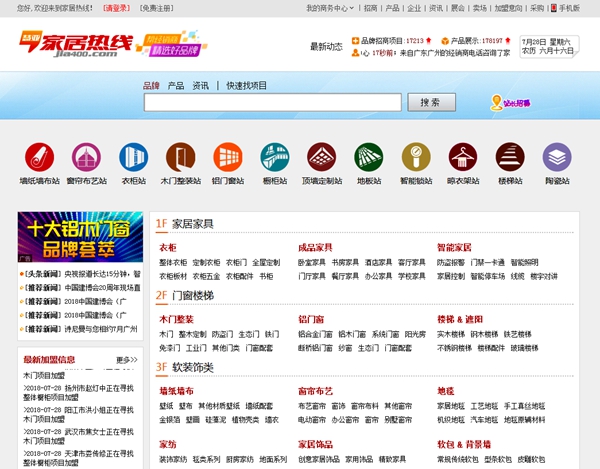Open the 智能锁站 gold lock icon
The height and width of the screenshot is (469, 600).
coord(416,157)
